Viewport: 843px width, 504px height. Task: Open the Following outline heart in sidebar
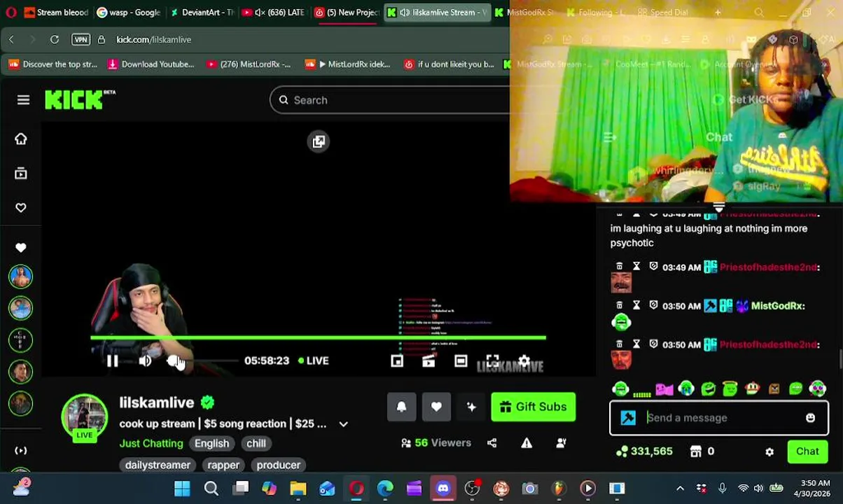20,207
